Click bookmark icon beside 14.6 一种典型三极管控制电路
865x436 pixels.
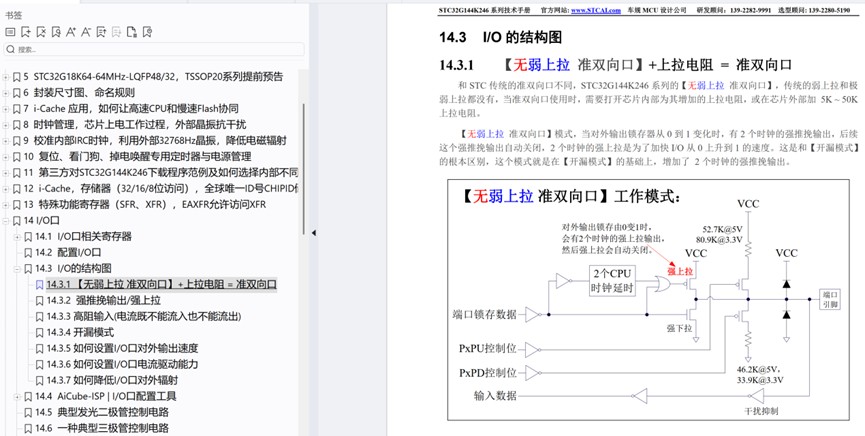[28, 428]
